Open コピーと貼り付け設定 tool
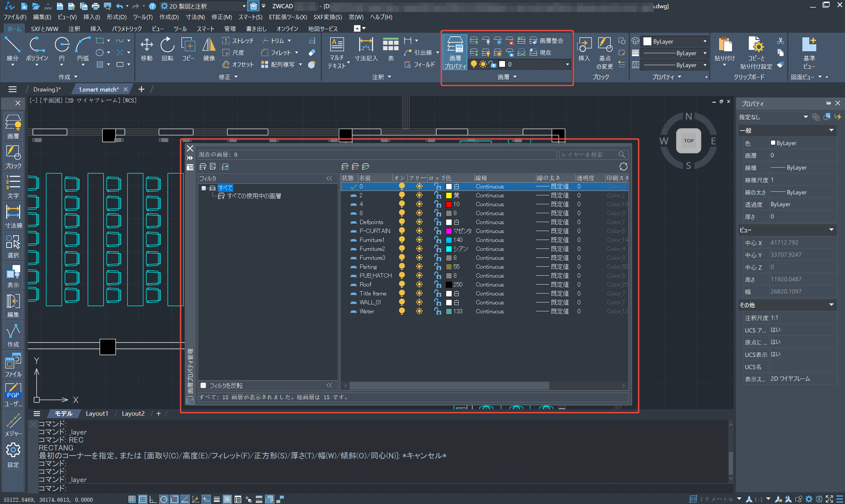The width and height of the screenshot is (845, 504). 756,53
